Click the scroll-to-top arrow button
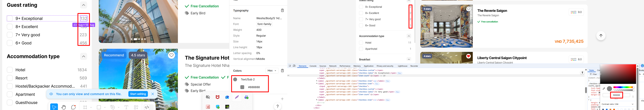Viewport: 644px width, 110px height. tap(601, 36)
